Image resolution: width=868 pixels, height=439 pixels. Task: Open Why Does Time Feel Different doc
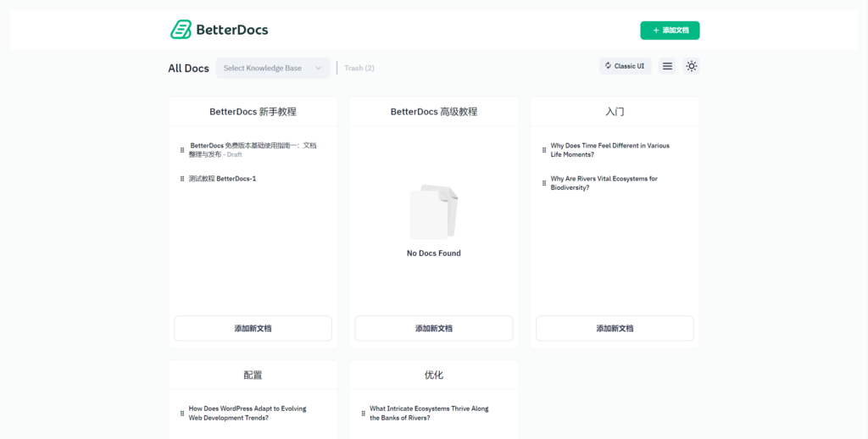[610, 150]
